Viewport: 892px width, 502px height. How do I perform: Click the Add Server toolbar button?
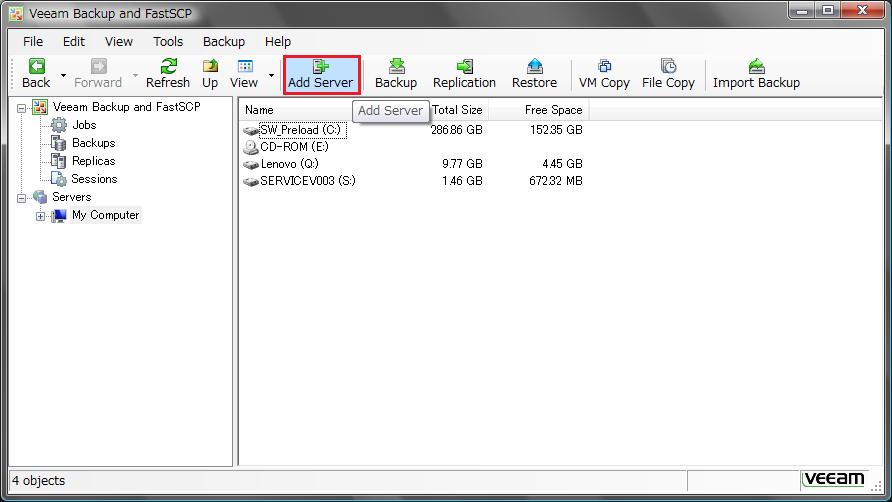[321, 75]
